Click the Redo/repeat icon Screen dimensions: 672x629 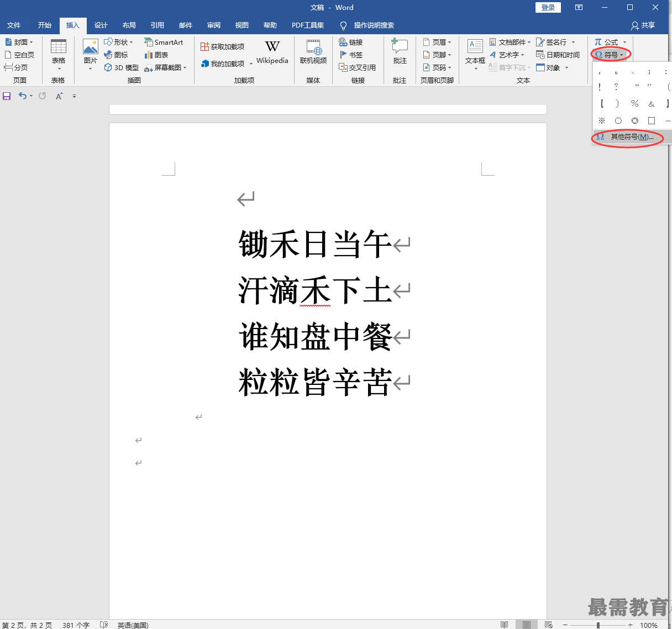click(x=43, y=96)
